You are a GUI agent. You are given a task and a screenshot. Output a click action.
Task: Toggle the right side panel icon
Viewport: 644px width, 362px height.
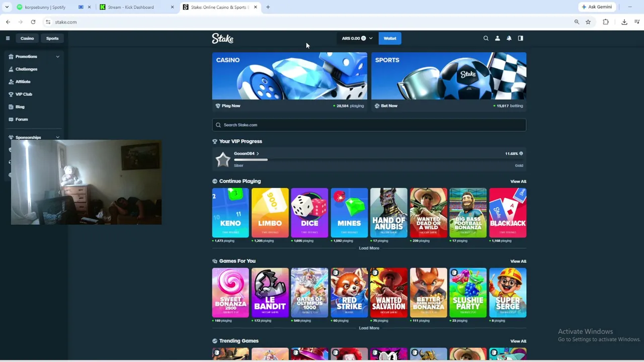[521, 38]
